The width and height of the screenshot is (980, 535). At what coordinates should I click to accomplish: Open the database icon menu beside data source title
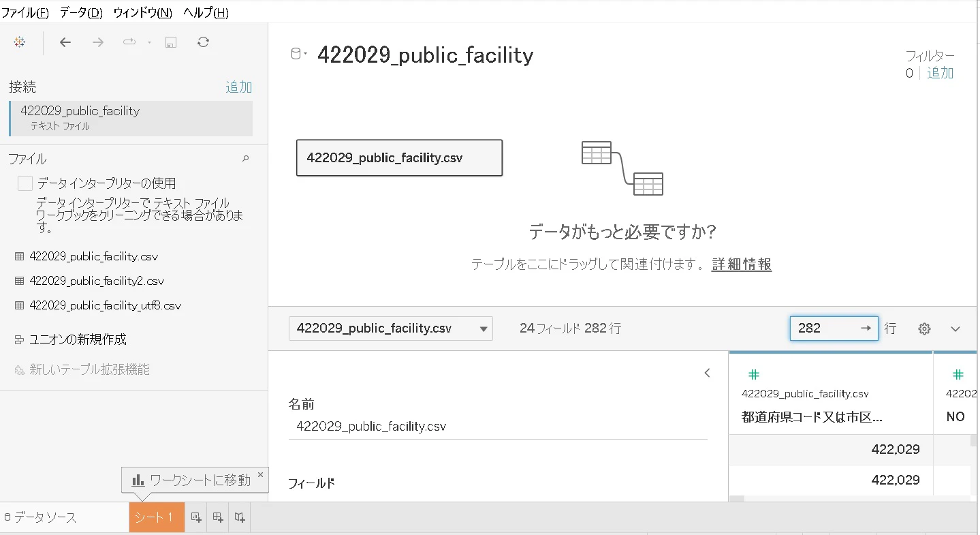[x=299, y=55]
